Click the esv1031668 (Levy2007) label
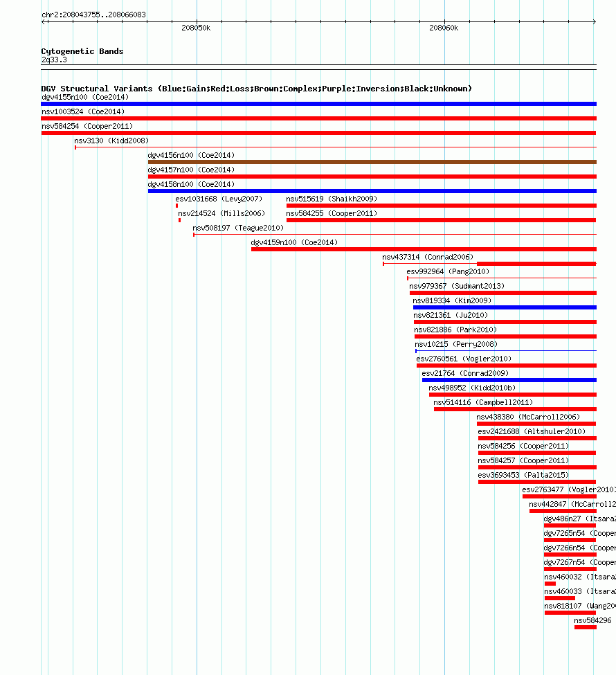Viewport: 616px width, 675px height. tap(219, 199)
